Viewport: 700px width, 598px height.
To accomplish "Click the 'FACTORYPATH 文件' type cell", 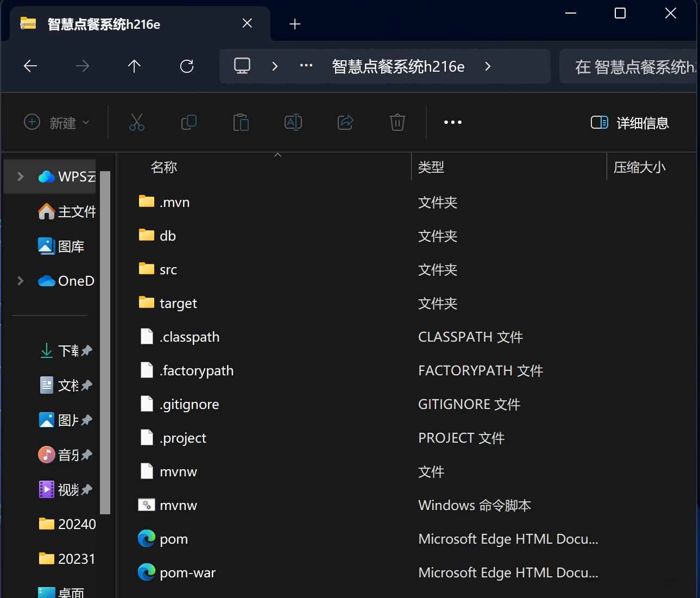I will [x=481, y=370].
